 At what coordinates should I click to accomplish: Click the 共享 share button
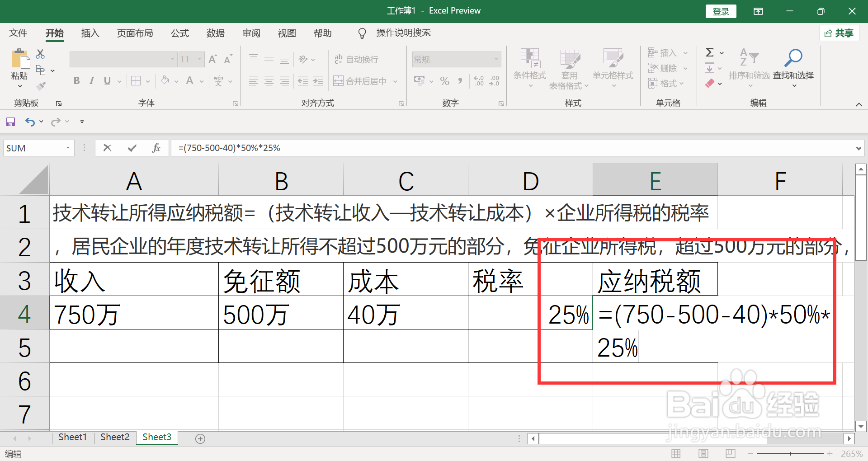tap(839, 33)
